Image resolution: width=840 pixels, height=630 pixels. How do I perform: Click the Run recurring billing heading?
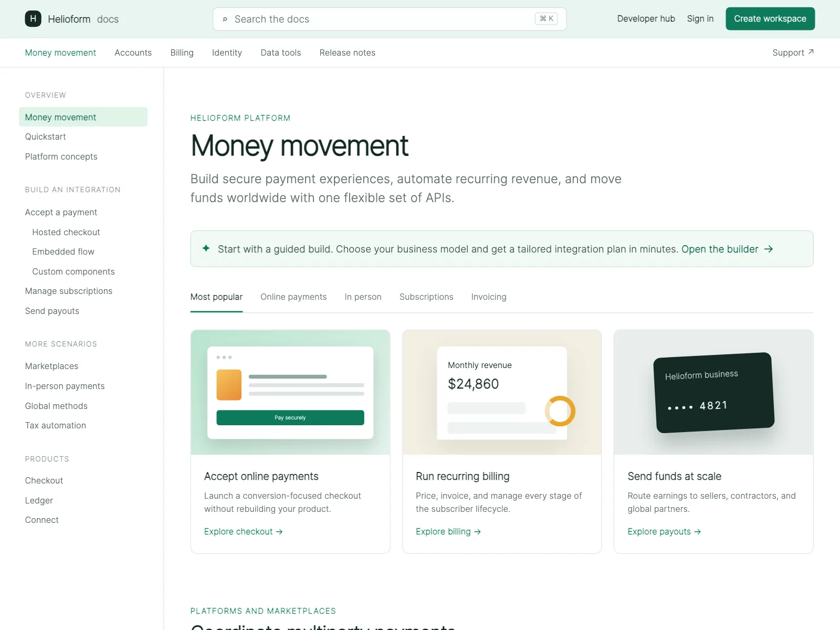point(463,476)
